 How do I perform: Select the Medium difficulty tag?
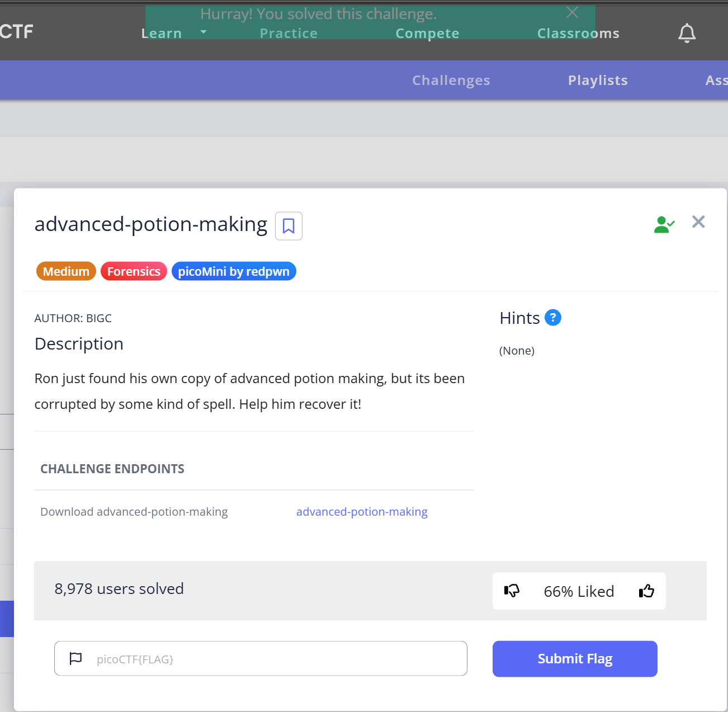[66, 271]
